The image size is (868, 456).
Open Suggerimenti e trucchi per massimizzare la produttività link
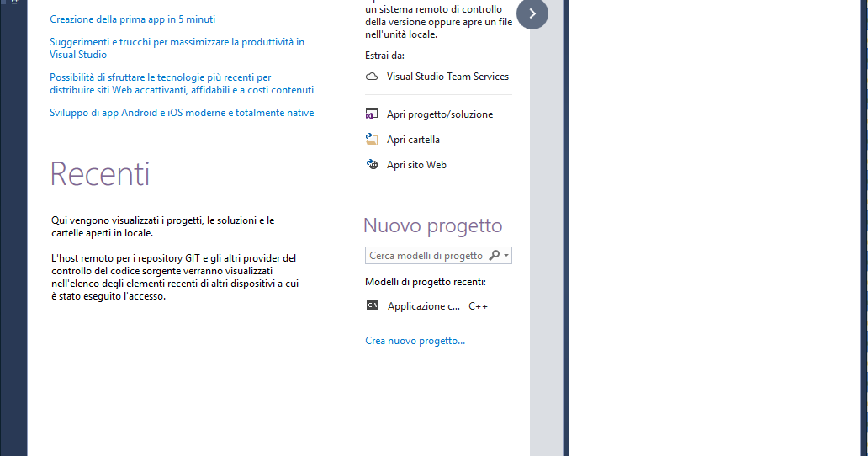[x=177, y=48]
